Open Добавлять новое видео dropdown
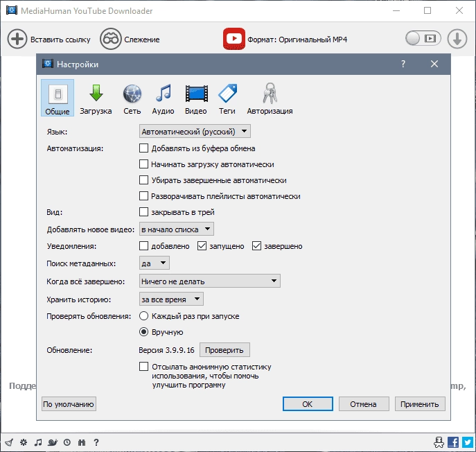Viewport: 476px width, 452px height. [x=177, y=229]
